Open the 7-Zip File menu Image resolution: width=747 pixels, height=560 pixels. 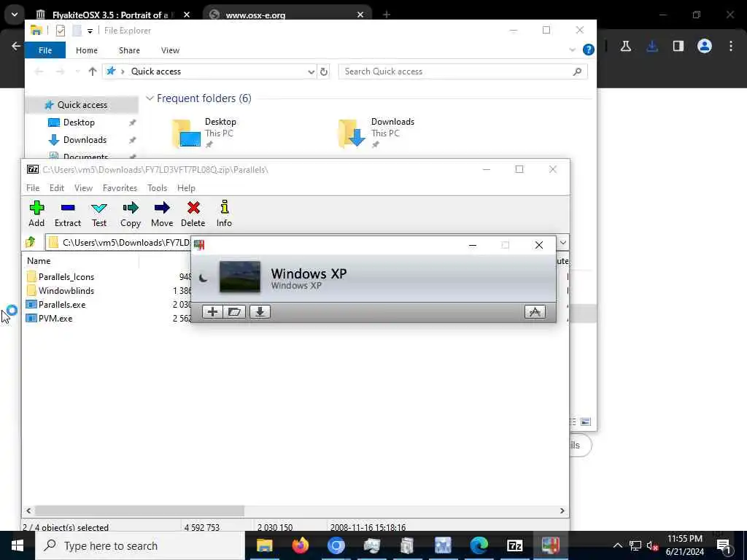coord(33,188)
